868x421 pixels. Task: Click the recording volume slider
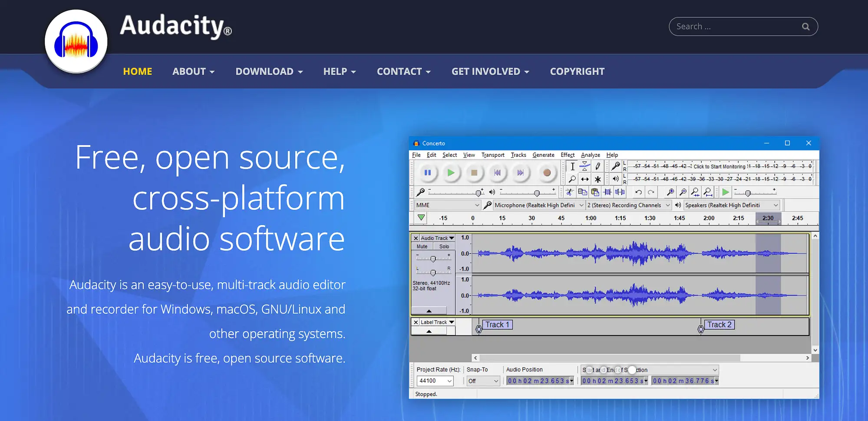click(455, 192)
